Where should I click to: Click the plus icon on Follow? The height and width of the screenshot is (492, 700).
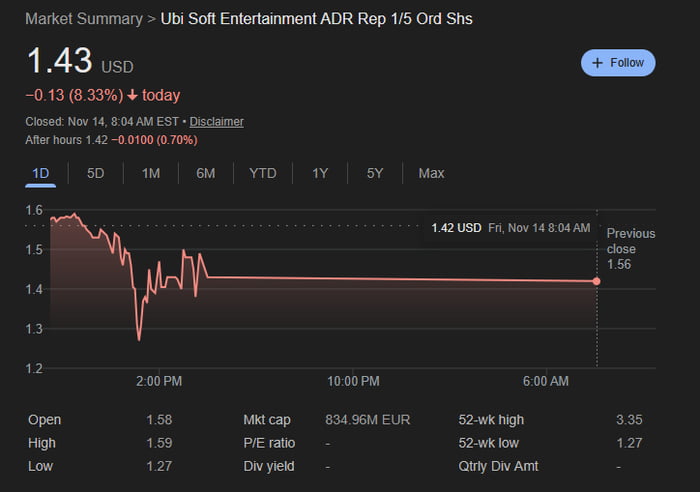click(598, 62)
